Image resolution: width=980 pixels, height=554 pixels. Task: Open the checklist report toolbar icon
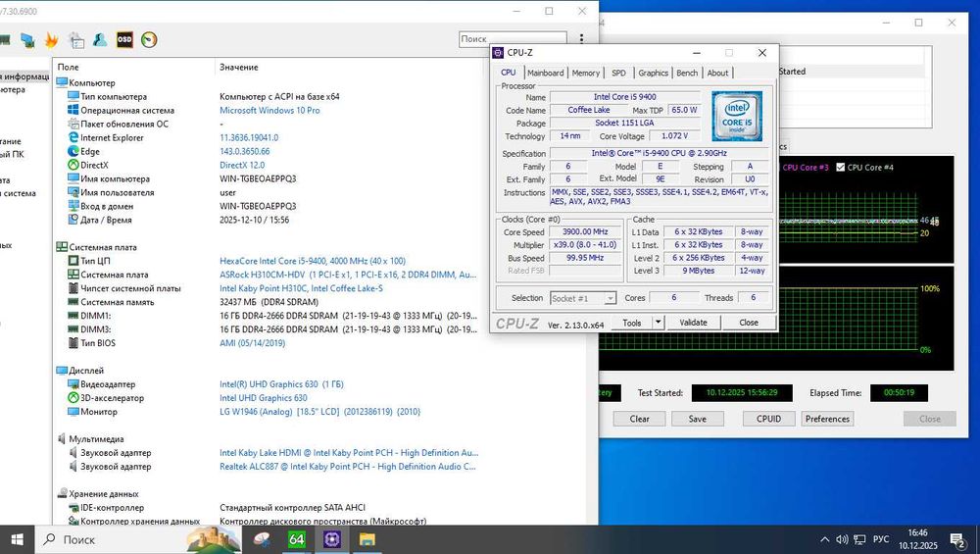pos(76,40)
